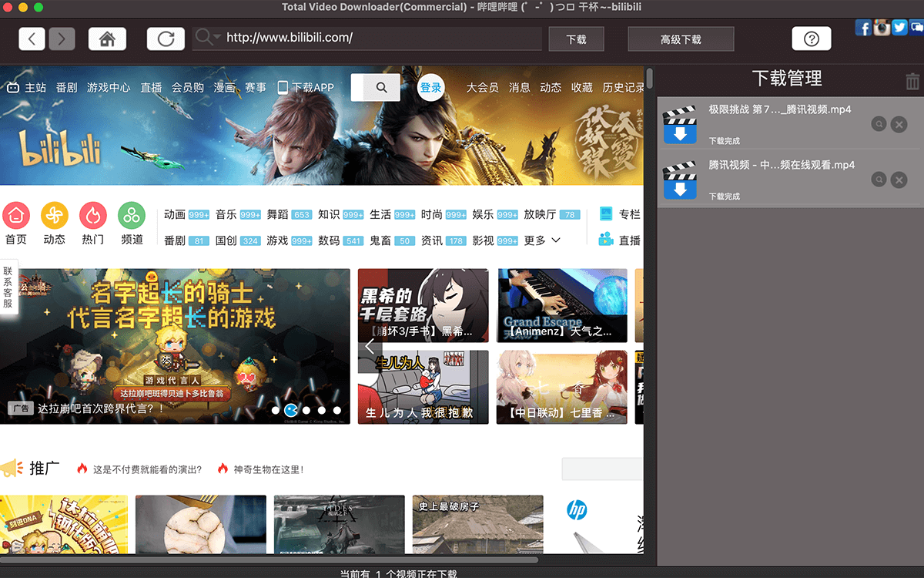Open the 漫画 navigation item
Screen dimensions: 924x578
(x=224, y=87)
